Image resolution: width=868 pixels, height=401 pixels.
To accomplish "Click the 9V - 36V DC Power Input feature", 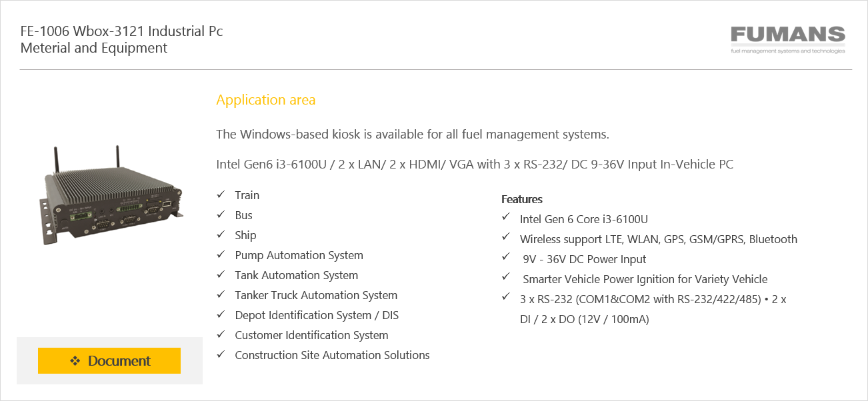I will point(585,259).
